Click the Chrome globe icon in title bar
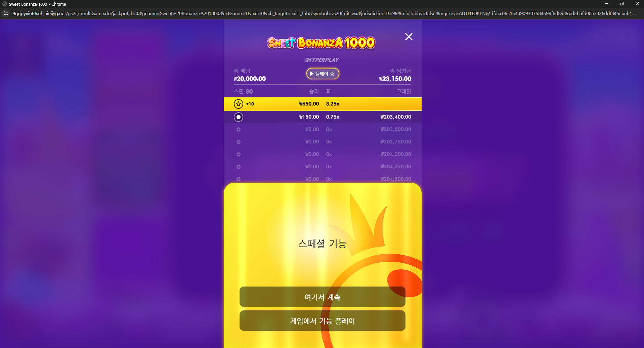Viewport: 644px width, 348px height. pos(5,4)
